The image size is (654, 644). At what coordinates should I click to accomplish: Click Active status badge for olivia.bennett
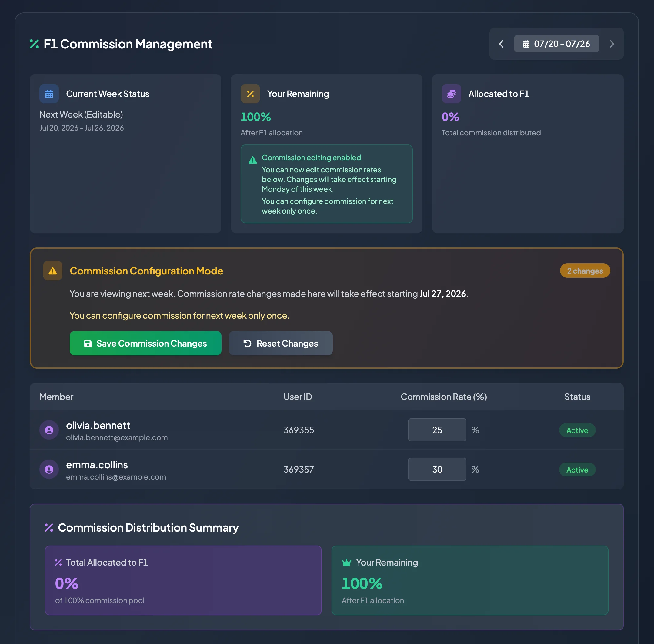[577, 430]
